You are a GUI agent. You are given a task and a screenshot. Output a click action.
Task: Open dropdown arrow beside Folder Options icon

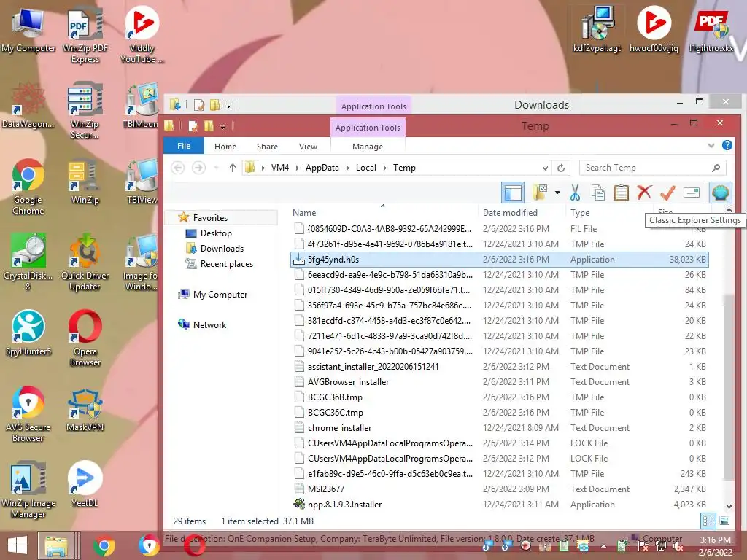pyautogui.click(x=557, y=192)
